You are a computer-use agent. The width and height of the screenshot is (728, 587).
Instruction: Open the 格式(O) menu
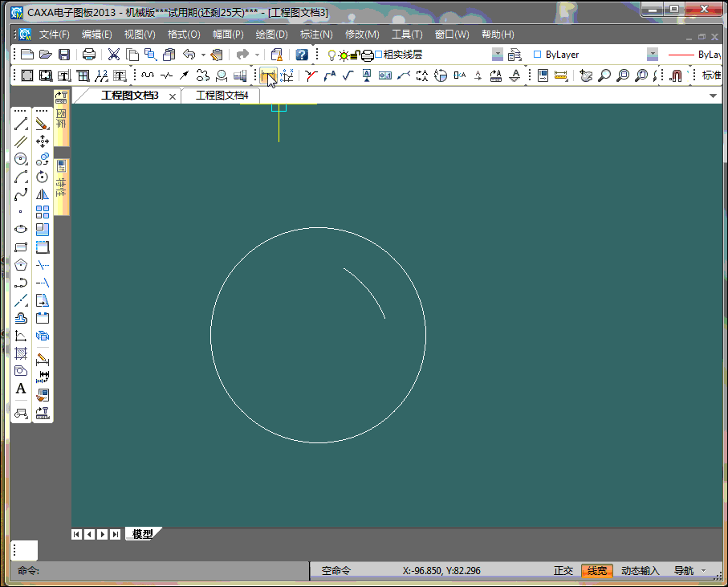tap(184, 35)
